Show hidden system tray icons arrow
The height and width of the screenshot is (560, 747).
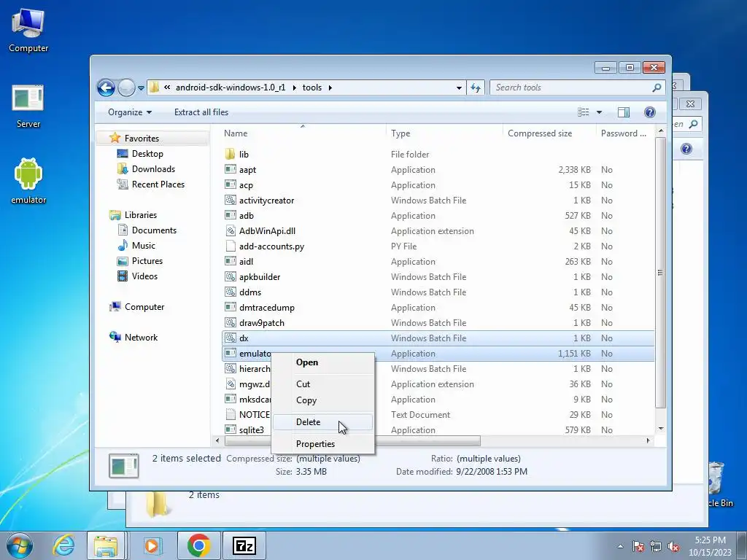620,546
